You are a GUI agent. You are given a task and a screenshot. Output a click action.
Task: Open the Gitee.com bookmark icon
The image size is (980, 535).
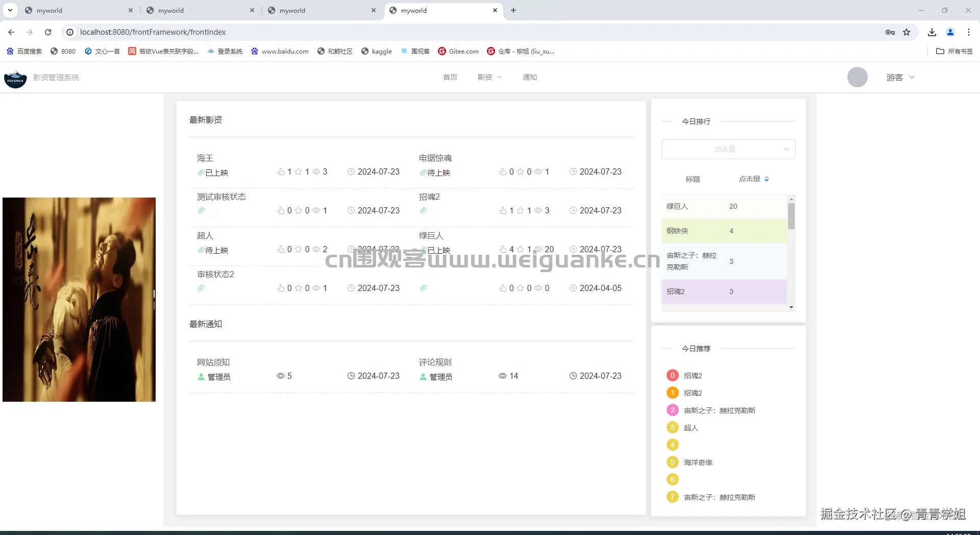coord(443,51)
